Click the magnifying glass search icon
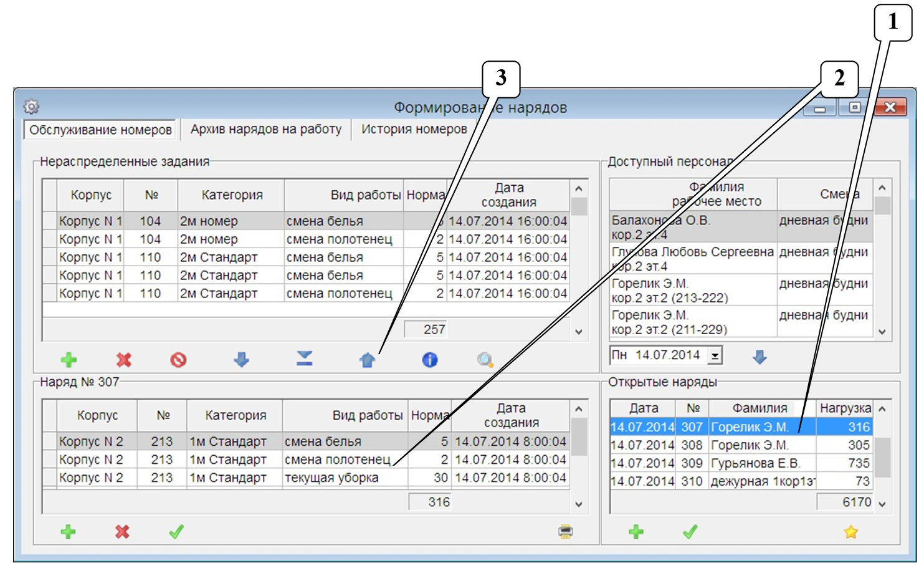The width and height of the screenshot is (924, 568). tap(485, 360)
